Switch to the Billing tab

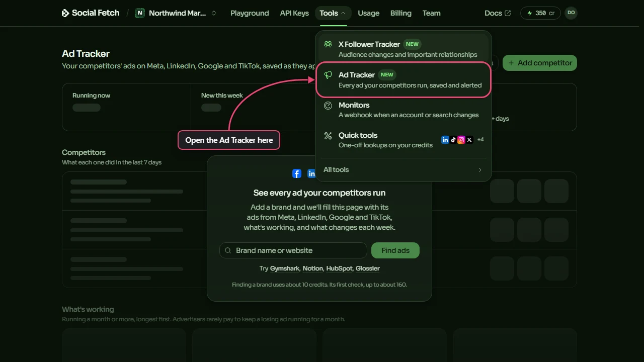[401, 13]
